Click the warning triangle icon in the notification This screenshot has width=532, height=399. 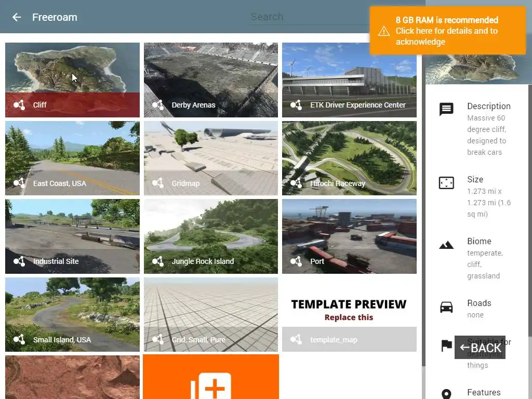click(x=384, y=31)
